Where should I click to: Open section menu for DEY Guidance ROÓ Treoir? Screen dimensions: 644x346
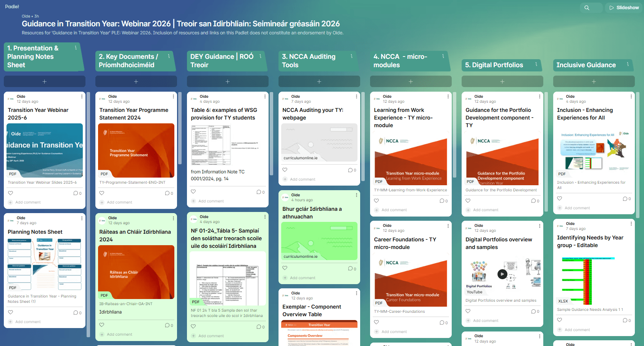click(x=261, y=56)
